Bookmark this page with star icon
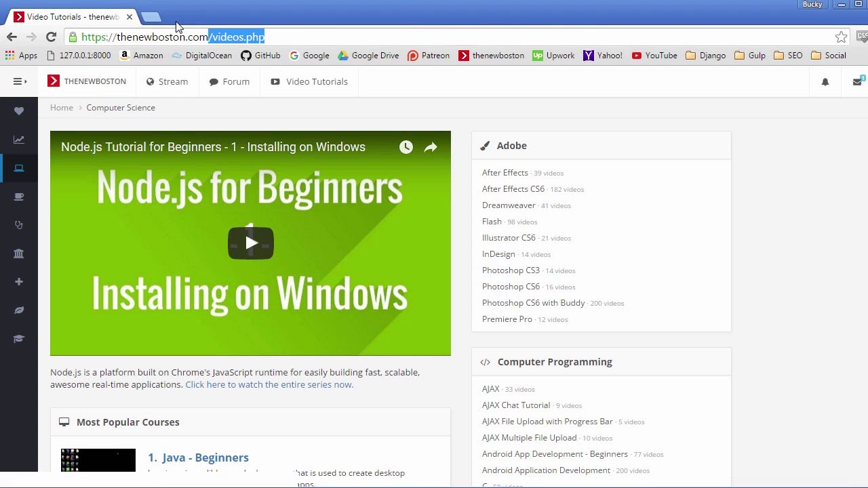 [841, 37]
